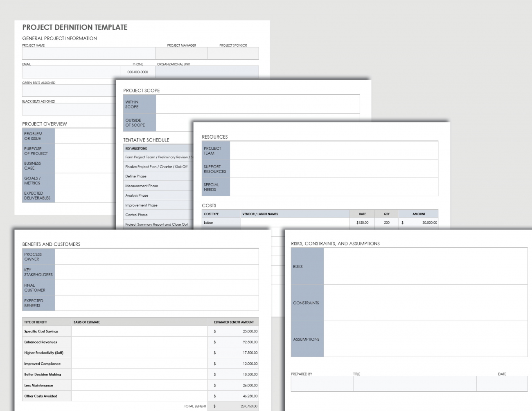The image size is (532, 411).
Task: Click the GREEN BELTS ASSIGNED box
Action: coord(65,90)
